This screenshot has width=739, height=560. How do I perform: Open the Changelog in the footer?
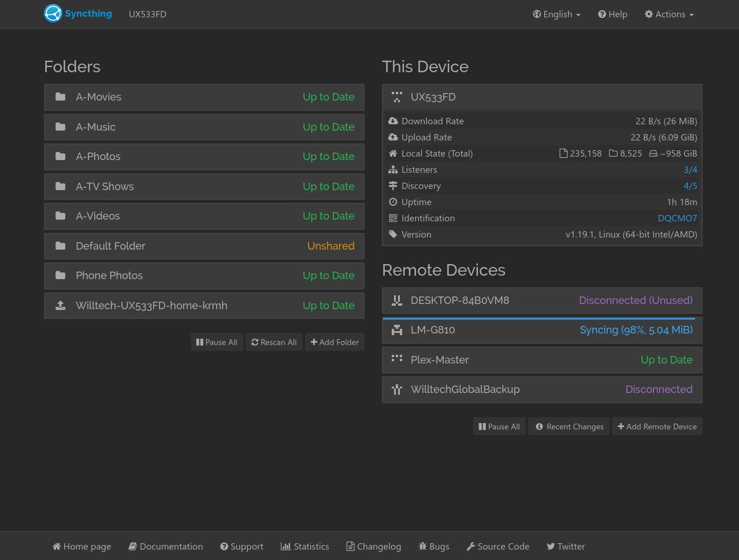(x=373, y=546)
